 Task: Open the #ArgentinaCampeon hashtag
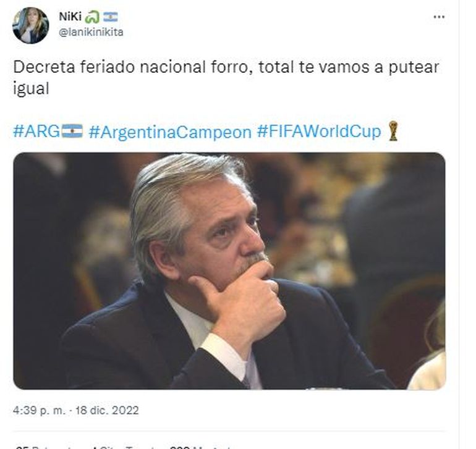pyautogui.click(x=170, y=132)
